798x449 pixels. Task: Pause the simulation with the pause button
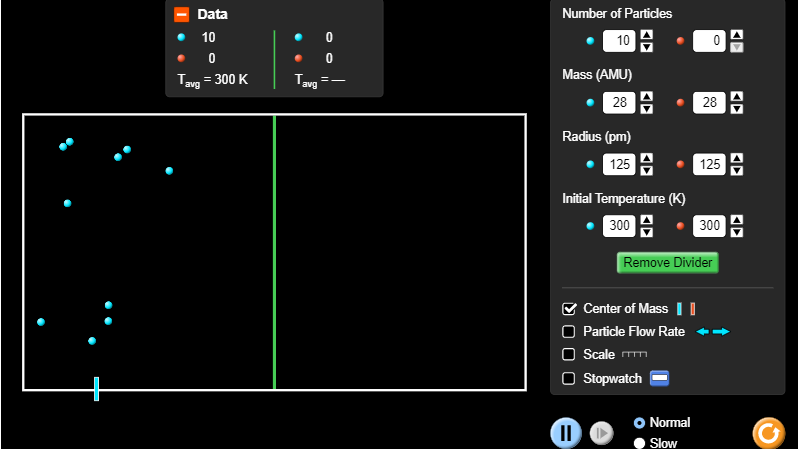(565, 432)
